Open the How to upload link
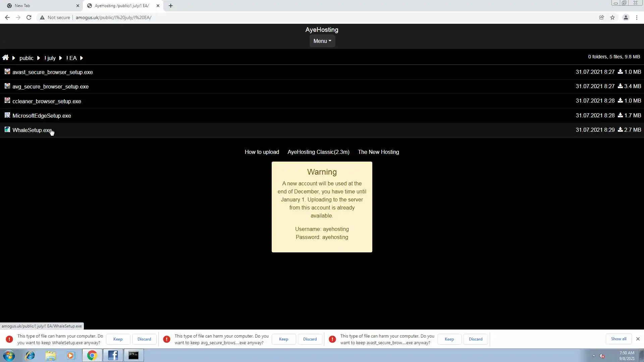Screen dimensions: 644x362 (x=262, y=152)
